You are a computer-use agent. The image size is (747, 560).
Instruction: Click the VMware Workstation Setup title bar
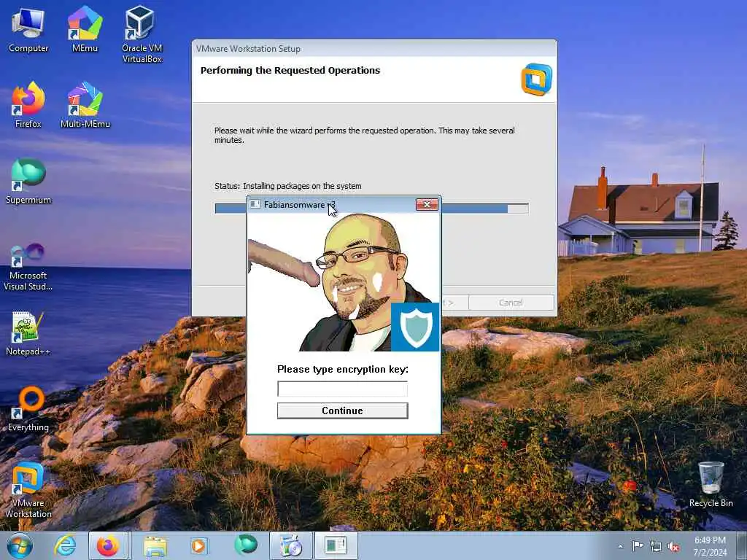coord(374,48)
